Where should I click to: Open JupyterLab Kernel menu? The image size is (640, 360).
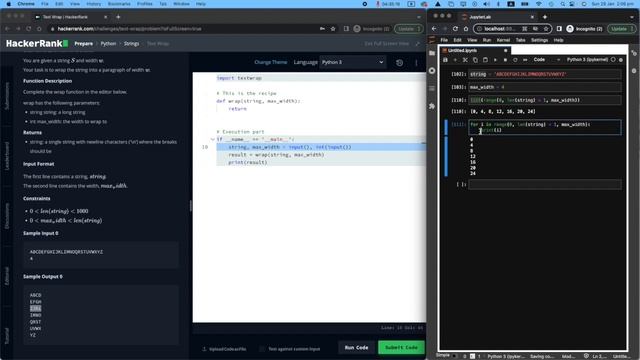point(503,40)
